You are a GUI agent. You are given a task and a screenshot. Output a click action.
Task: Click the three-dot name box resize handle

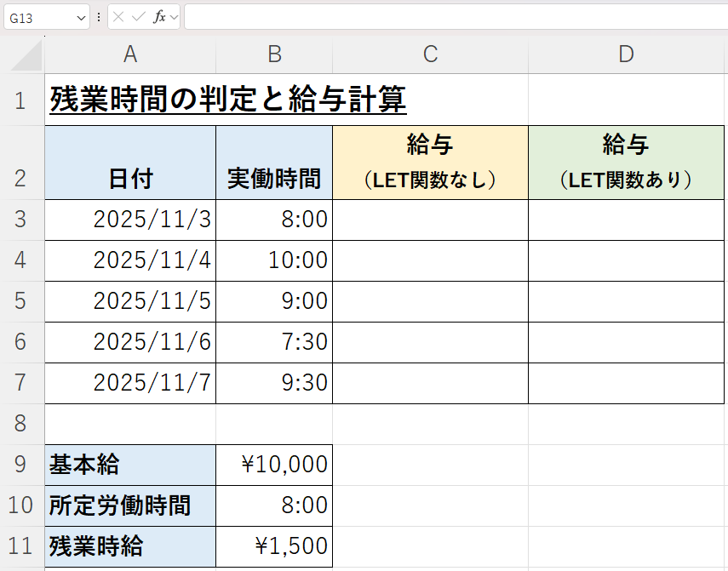click(x=99, y=17)
